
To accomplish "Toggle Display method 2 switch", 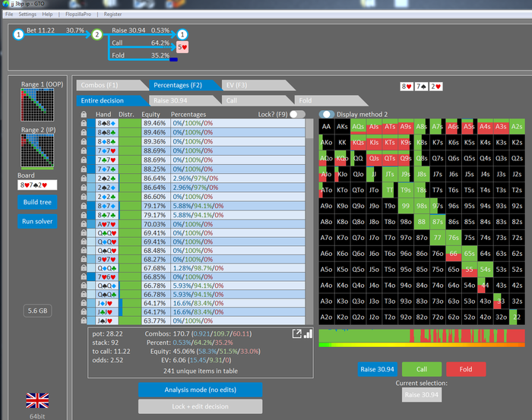I will [x=326, y=114].
